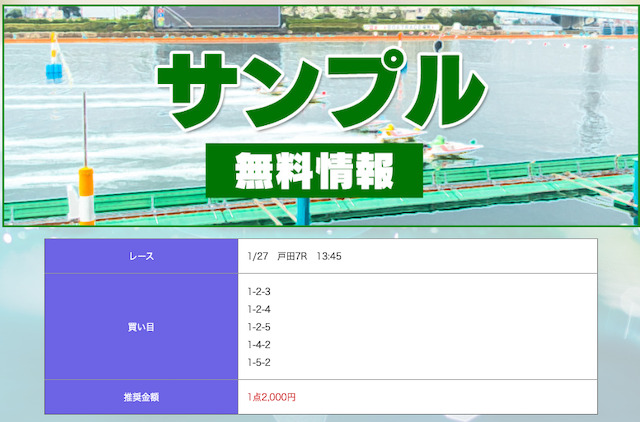The image size is (640, 422).
Task: Select the bet combination 1-4-2
Action: 259,345
